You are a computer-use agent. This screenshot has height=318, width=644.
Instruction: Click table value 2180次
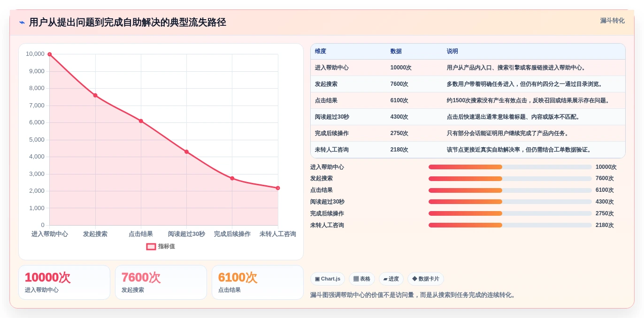(399, 150)
